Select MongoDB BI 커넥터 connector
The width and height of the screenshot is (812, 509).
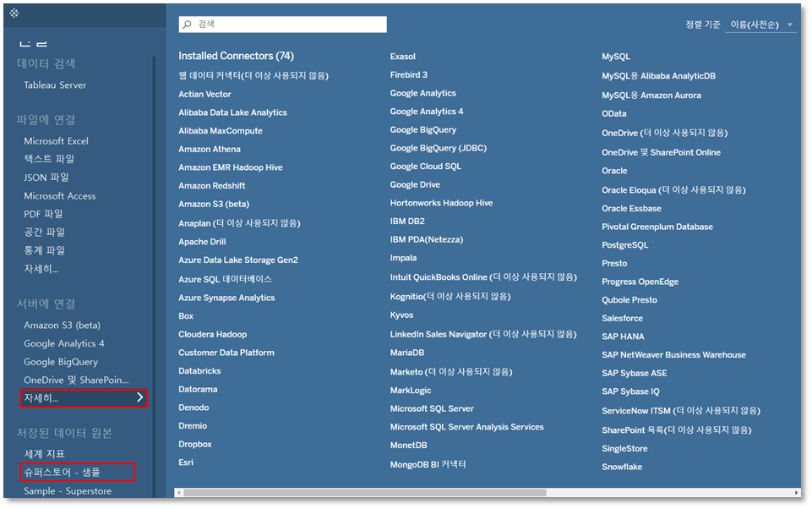point(428,464)
